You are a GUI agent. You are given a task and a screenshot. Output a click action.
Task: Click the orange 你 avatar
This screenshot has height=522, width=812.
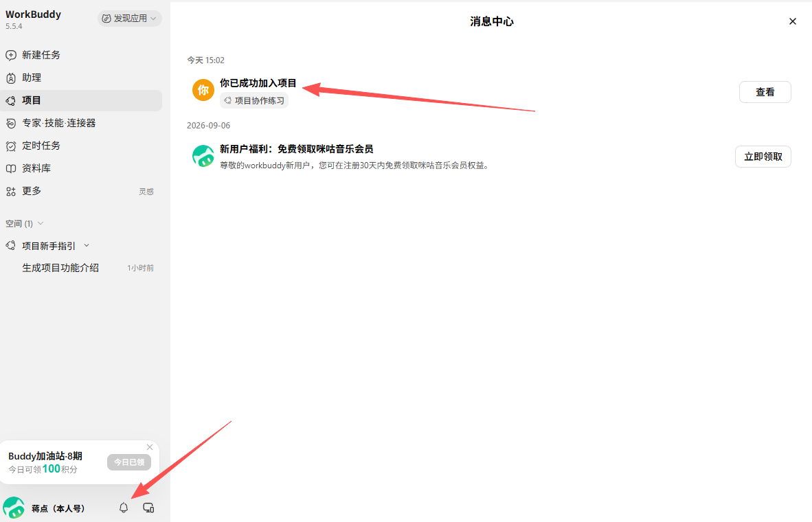pyautogui.click(x=203, y=90)
